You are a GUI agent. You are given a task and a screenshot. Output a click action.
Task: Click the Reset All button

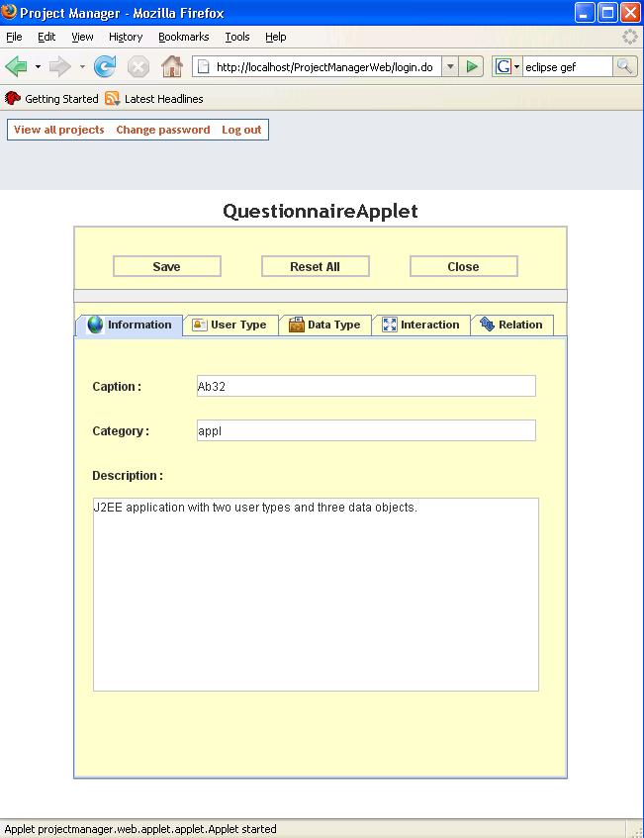[315, 266]
